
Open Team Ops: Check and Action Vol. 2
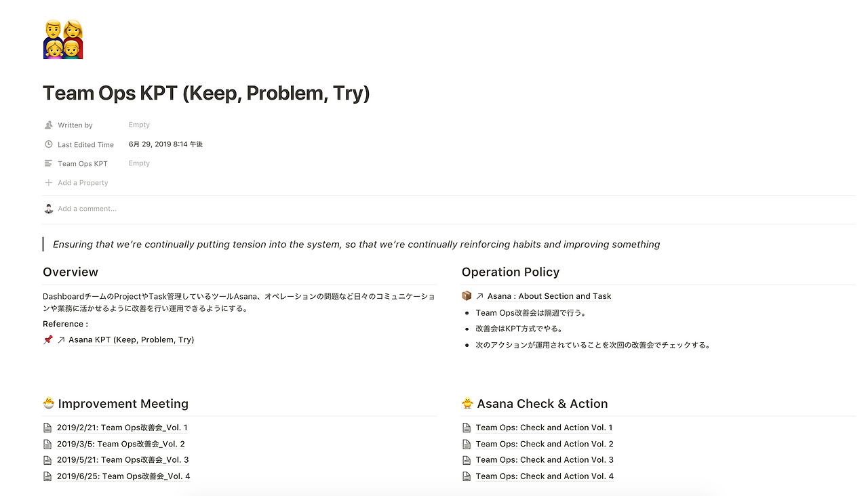pyautogui.click(x=544, y=444)
